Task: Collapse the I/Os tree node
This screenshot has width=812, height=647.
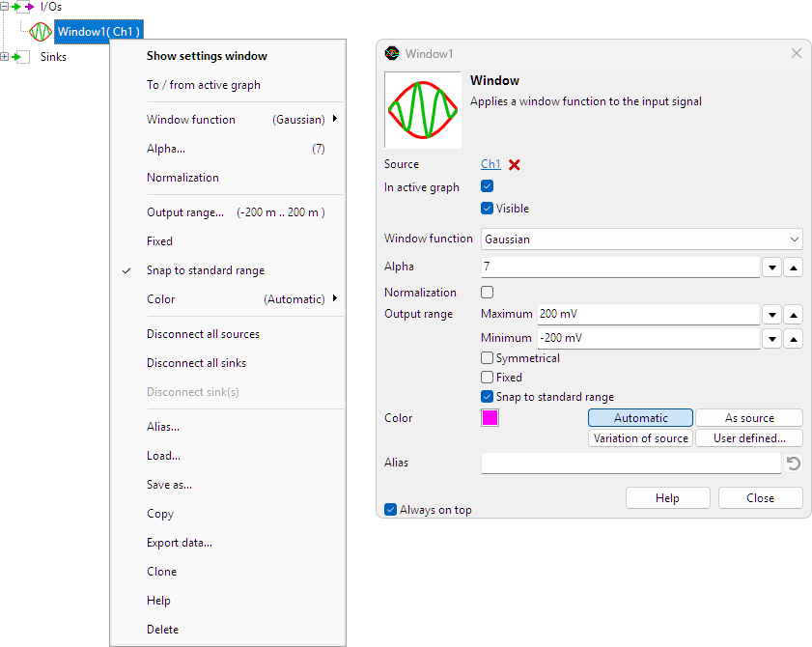Action: click(4, 7)
